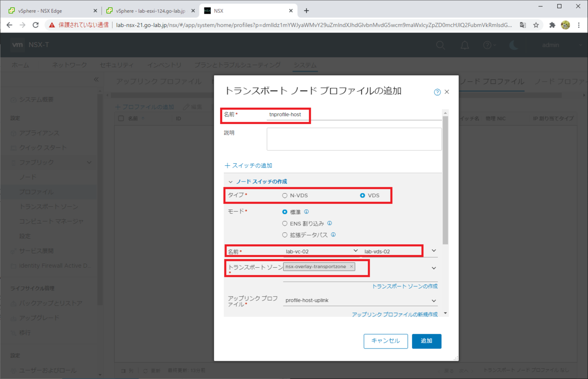
Task: Open コンピュート マネージャ in the sidebar
Action: click(51, 221)
